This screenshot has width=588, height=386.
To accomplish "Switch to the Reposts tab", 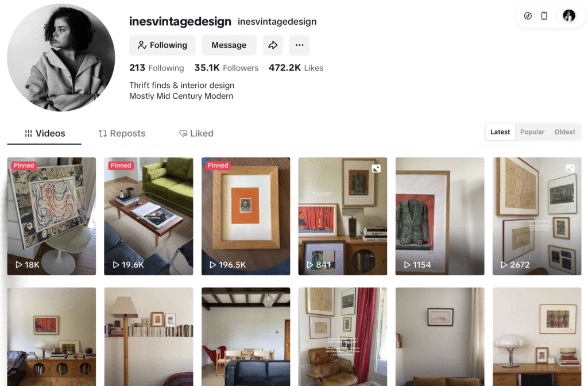I will [x=122, y=133].
